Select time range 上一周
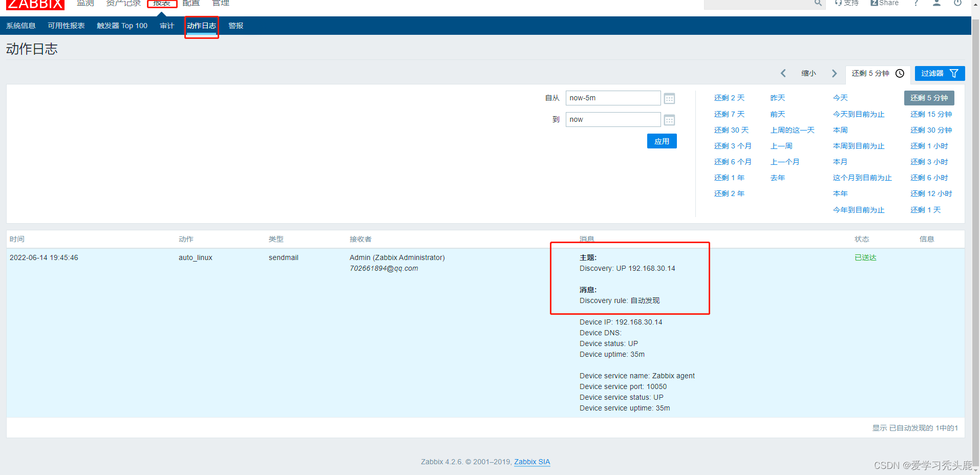Viewport: 980px width, 475px height. [x=781, y=146]
